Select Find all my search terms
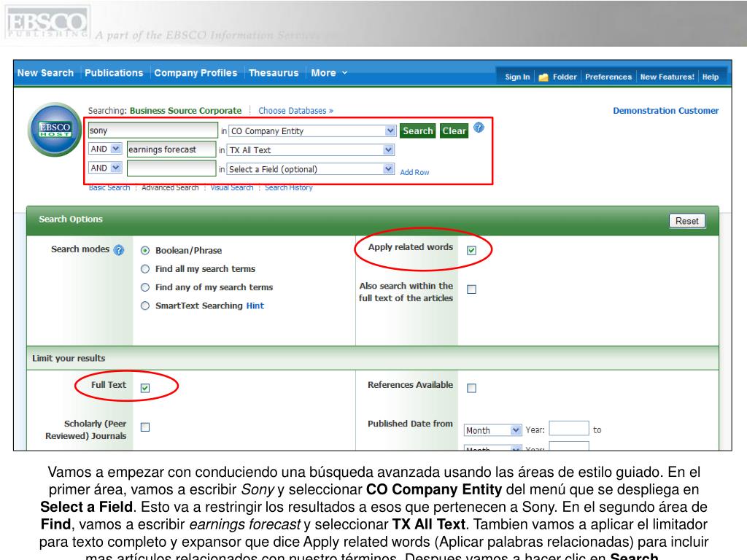Viewport: 747px width, 560px height. point(144,269)
